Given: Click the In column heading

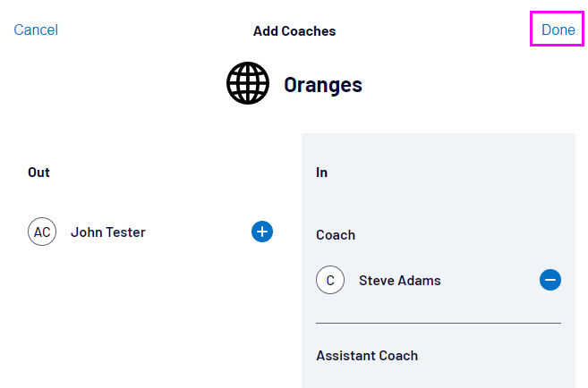Looking at the screenshot, I should [x=322, y=173].
